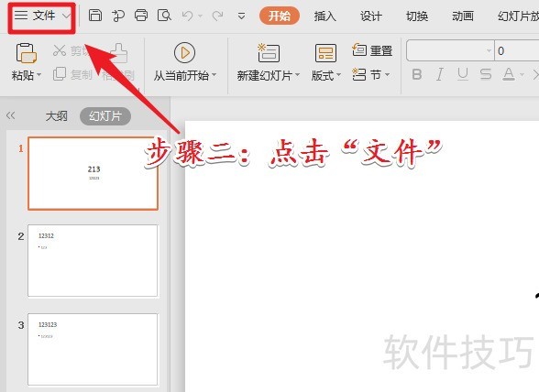Open font color A dropdown

click(522, 74)
